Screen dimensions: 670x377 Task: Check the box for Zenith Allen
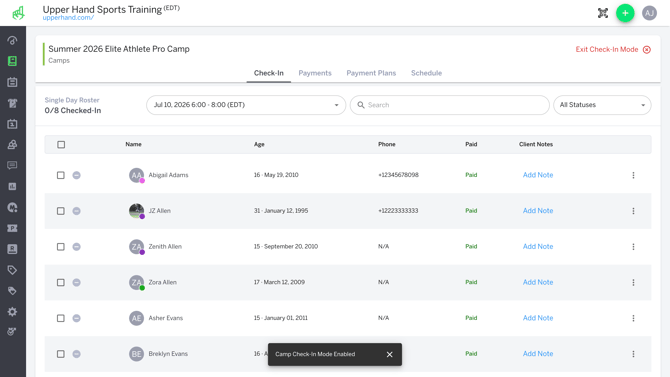coord(61,247)
